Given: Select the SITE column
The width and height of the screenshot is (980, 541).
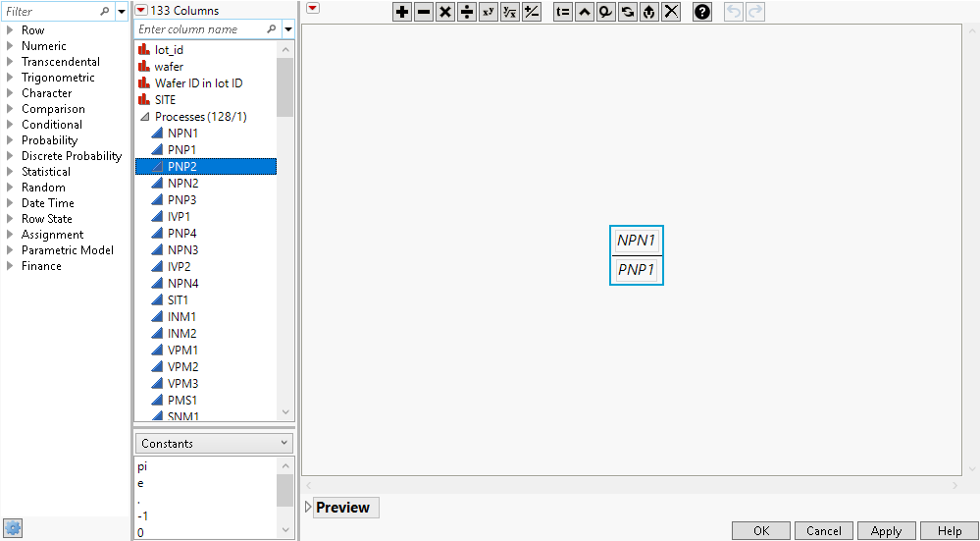Looking at the screenshot, I should [206, 100].
